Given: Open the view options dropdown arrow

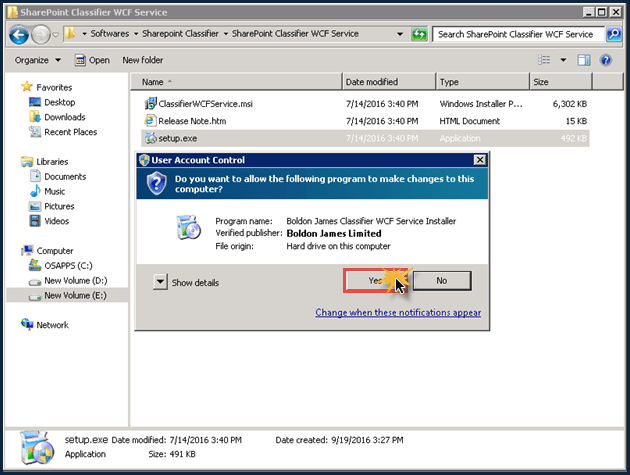Looking at the screenshot, I should pos(563,60).
